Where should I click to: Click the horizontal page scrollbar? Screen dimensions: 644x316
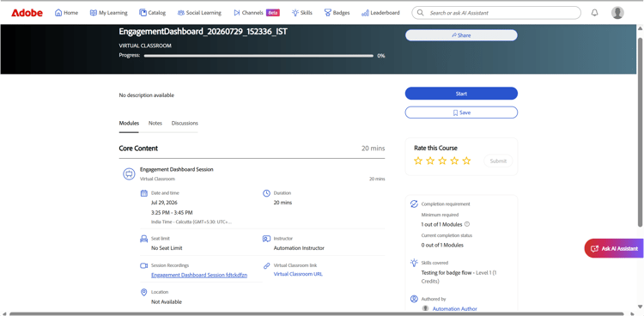(x=316, y=314)
